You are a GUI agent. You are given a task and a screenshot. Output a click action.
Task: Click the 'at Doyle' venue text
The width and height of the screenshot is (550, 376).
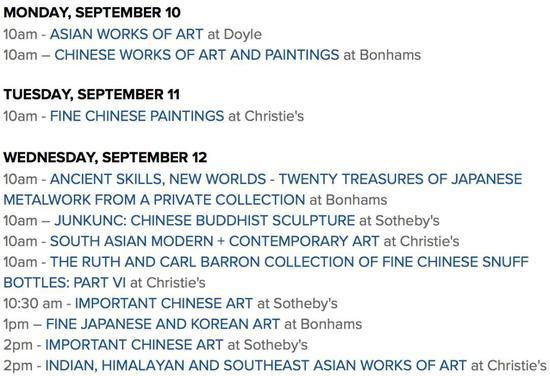235,34
